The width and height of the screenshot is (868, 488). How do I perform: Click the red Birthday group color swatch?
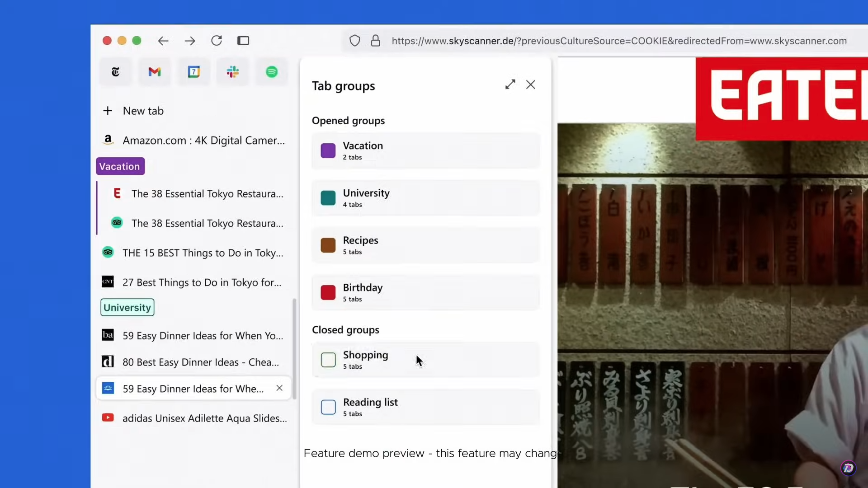[x=328, y=292]
